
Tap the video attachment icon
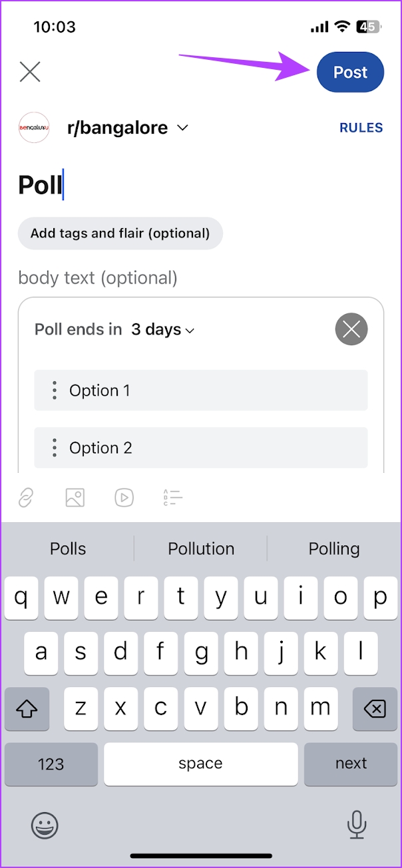(x=124, y=497)
